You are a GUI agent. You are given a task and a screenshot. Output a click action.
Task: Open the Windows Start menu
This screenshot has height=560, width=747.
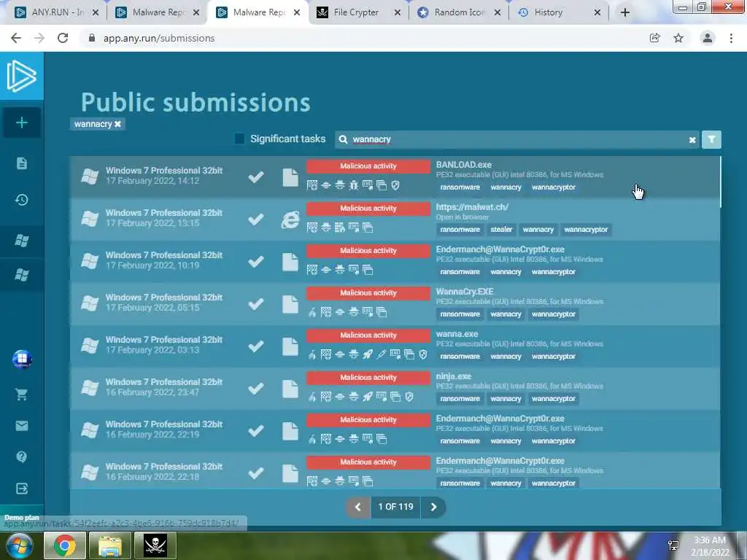pos(20,545)
